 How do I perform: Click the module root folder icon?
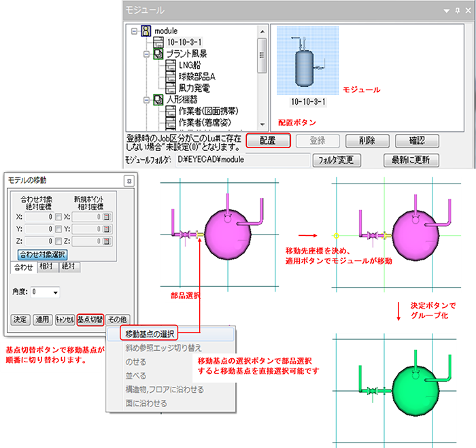pos(146,31)
